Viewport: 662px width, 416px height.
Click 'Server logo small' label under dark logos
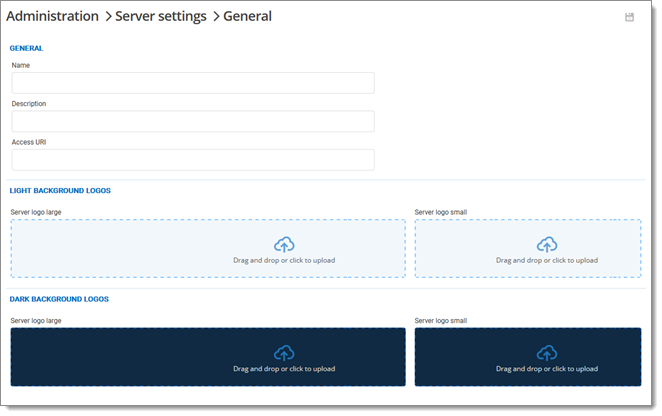pos(441,320)
